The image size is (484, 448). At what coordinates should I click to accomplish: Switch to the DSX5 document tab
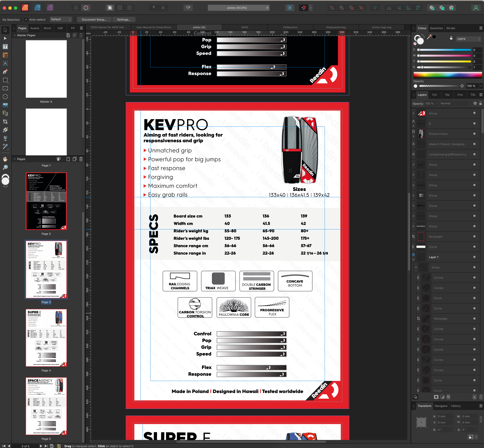point(245,27)
